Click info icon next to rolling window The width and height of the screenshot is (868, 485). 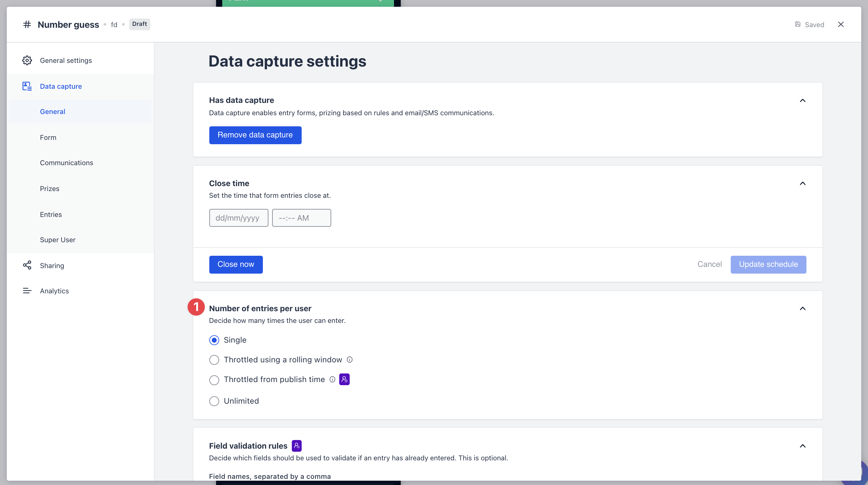coord(350,360)
